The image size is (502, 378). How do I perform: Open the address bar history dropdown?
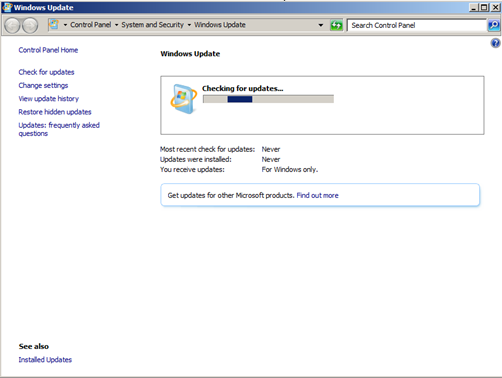click(321, 25)
